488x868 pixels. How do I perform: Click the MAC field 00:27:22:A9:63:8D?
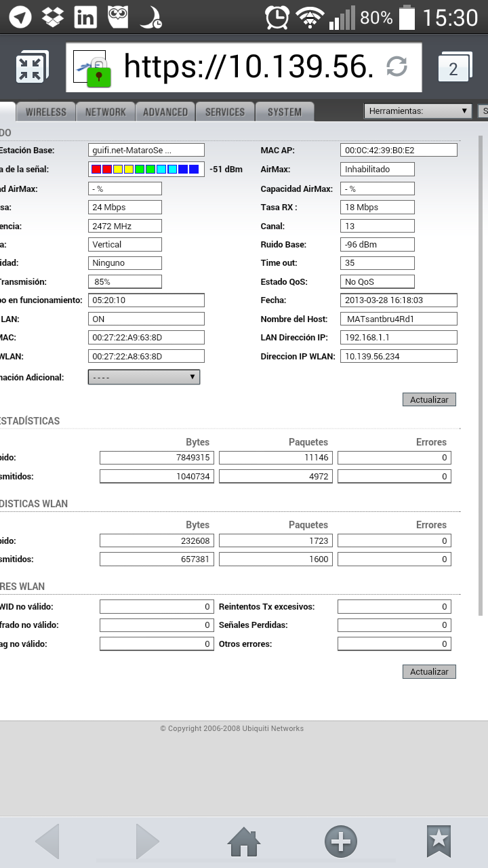[x=146, y=337]
